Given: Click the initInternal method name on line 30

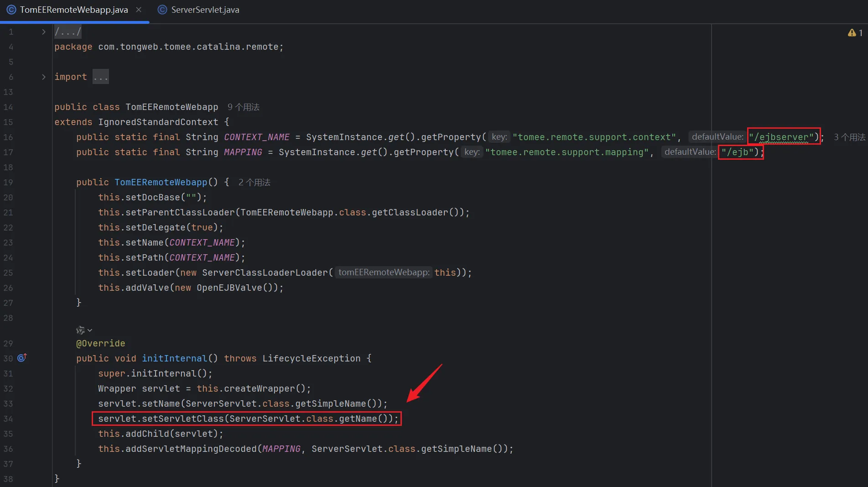Looking at the screenshot, I should (x=174, y=358).
